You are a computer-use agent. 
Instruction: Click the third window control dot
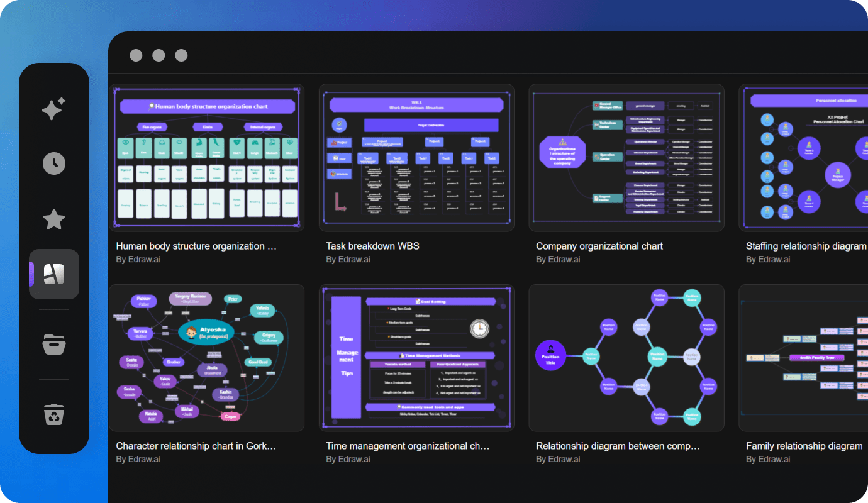[181, 55]
